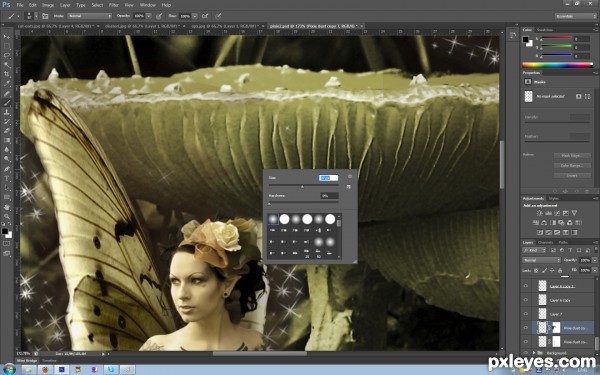The width and height of the screenshot is (600, 375).
Task: Add pixel mask icon in Properties
Action: pyautogui.click(x=579, y=96)
